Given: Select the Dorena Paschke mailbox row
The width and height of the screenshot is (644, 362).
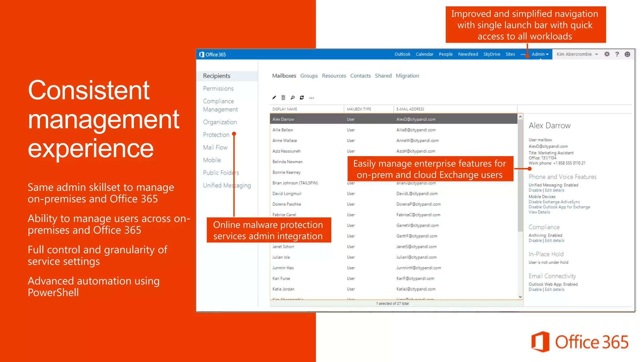Looking at the screenshot, I should pos(393,204).
